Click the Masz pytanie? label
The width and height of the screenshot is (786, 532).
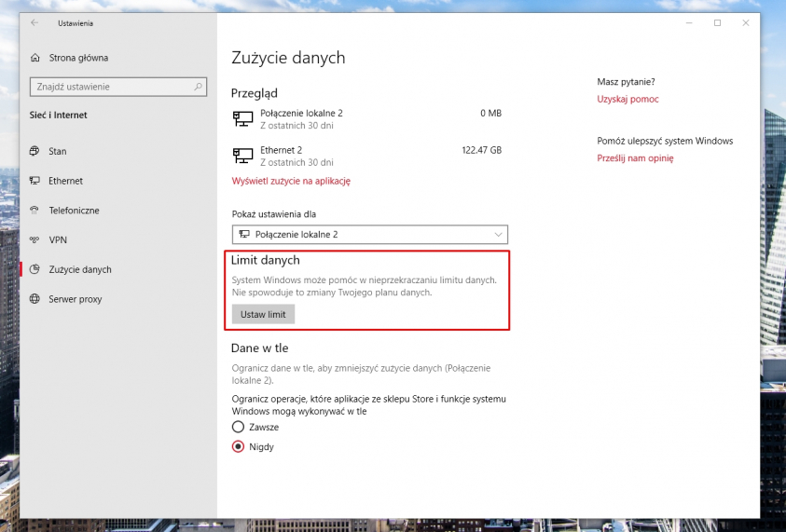pyautogui.click(x=626, y=82)
